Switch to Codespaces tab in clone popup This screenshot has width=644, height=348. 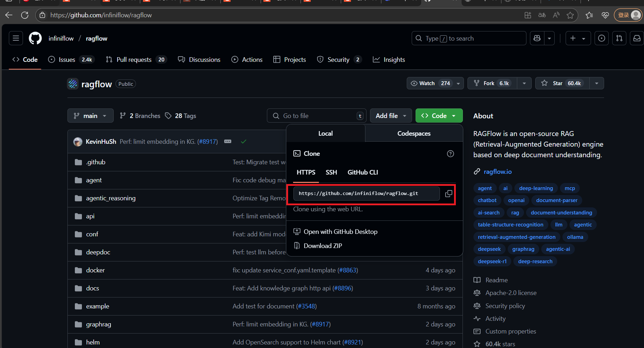coord(414,133)
